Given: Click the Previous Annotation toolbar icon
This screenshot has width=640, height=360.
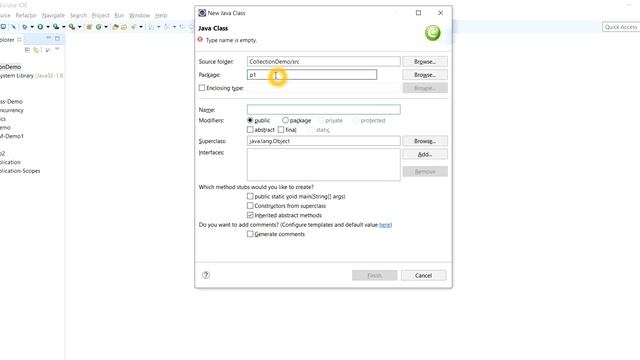Looking at the screenshot, I should 166,27.
